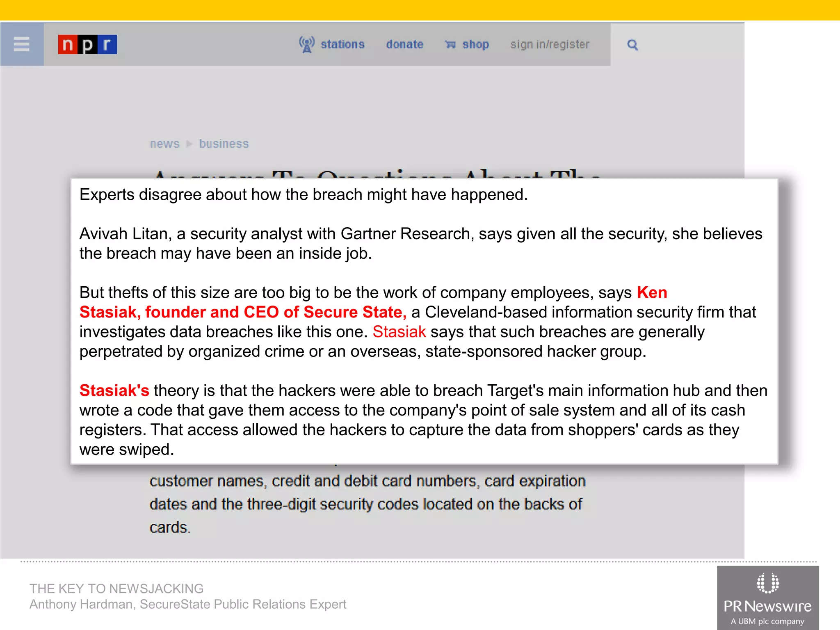The height and width of the screenshot is (630, 840).
Task: Click the red 'Stasiak's' word
Action: [x=114, y=390]
